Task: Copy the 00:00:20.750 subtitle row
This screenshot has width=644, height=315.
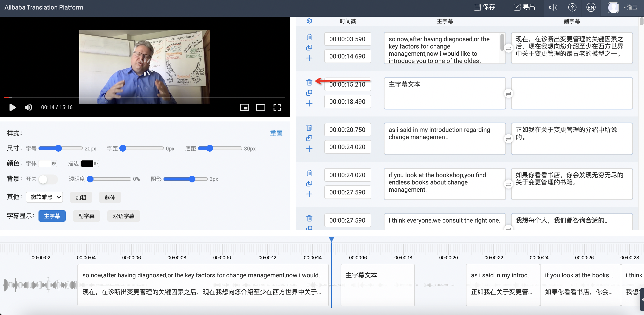Action: tap(309, 138)
